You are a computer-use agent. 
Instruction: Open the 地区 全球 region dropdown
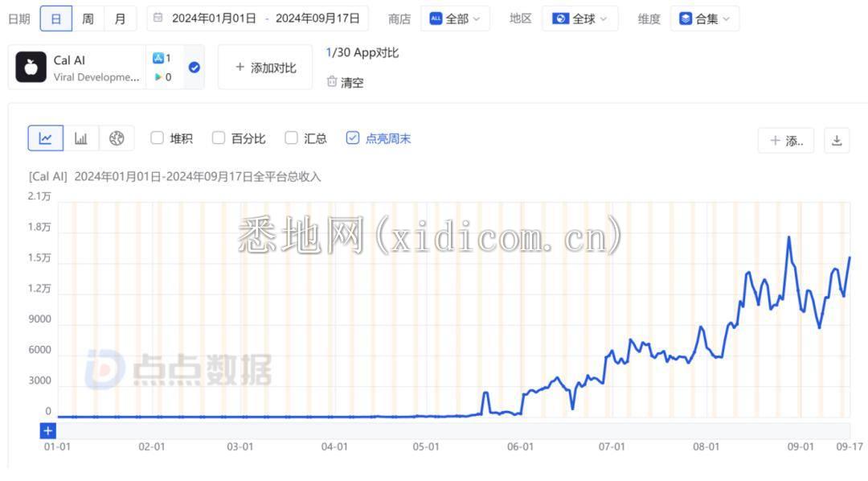click(x=579, y=18)
